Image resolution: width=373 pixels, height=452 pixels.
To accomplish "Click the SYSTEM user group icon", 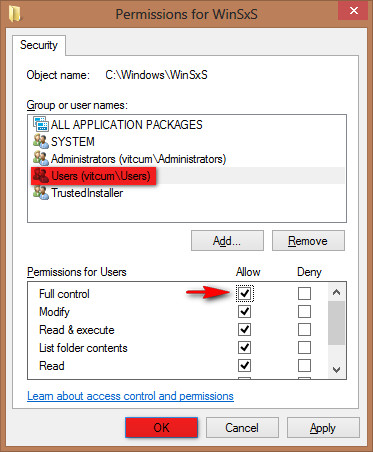I will (41, 141).
